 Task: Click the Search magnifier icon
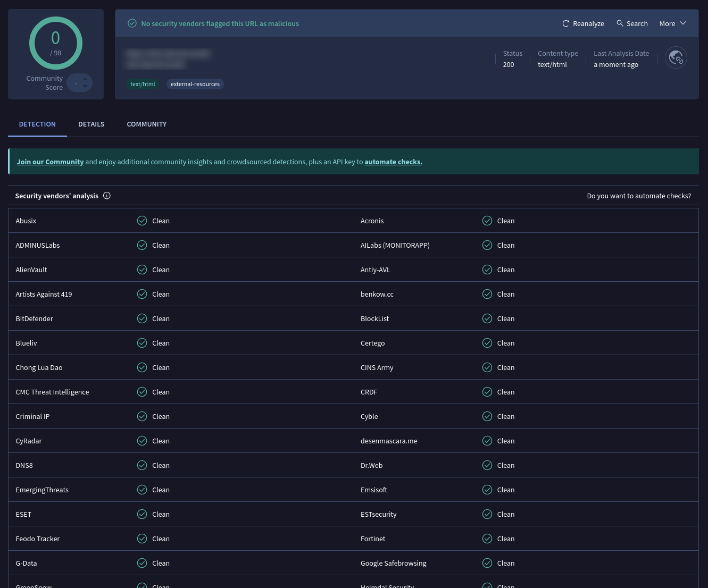620,23
